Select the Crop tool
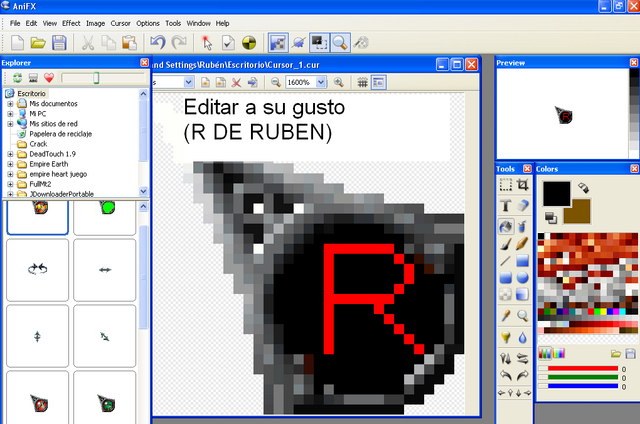The height and width of the screenshot is (424, 640). click(522, 185)
